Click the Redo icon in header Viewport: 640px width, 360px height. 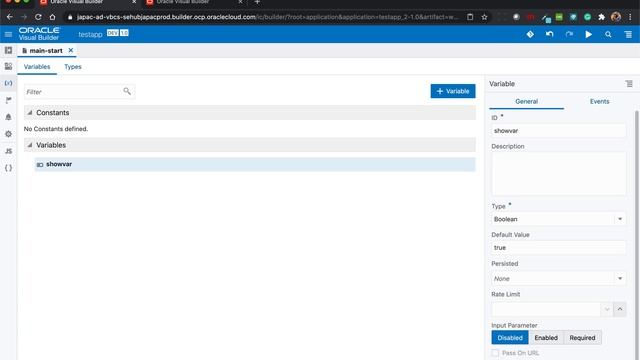569,34
